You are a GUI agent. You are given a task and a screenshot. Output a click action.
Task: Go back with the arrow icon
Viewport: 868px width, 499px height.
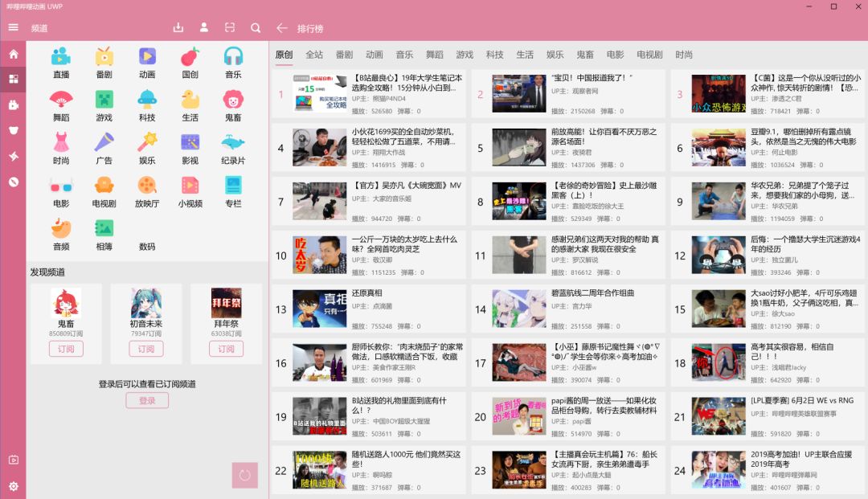point(282,27)
